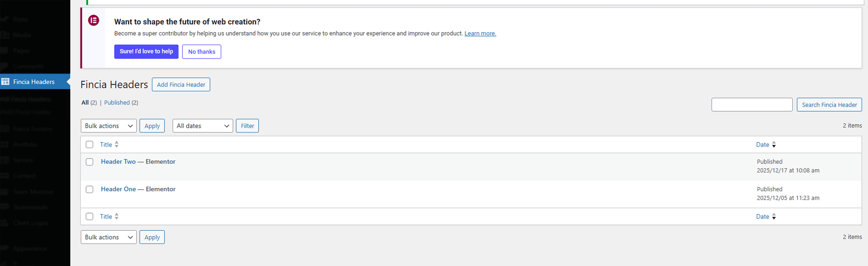The width and height of the screenshot is (868, 266).
Task: Tick the checkbox for Header Two
Action: 90,162
